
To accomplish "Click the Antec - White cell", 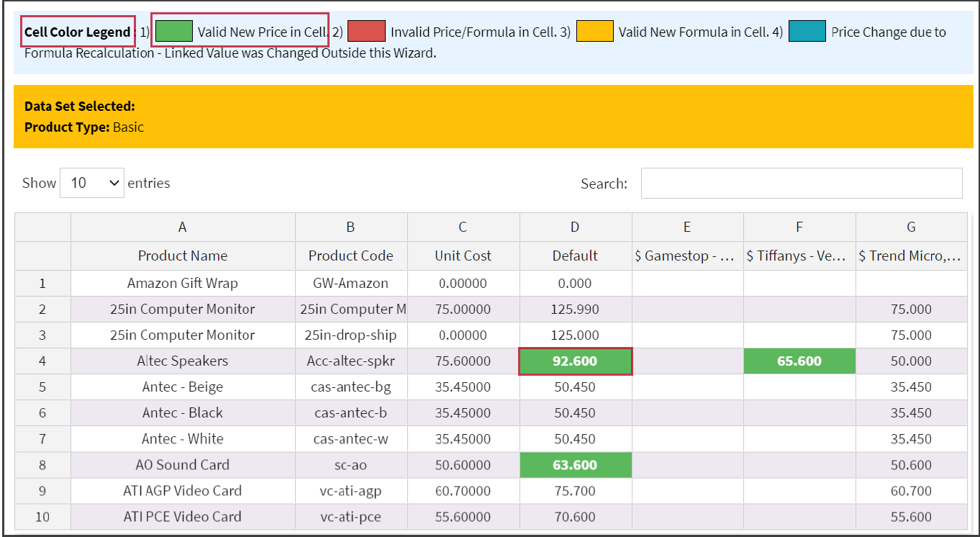I will (x=183, y=439).
